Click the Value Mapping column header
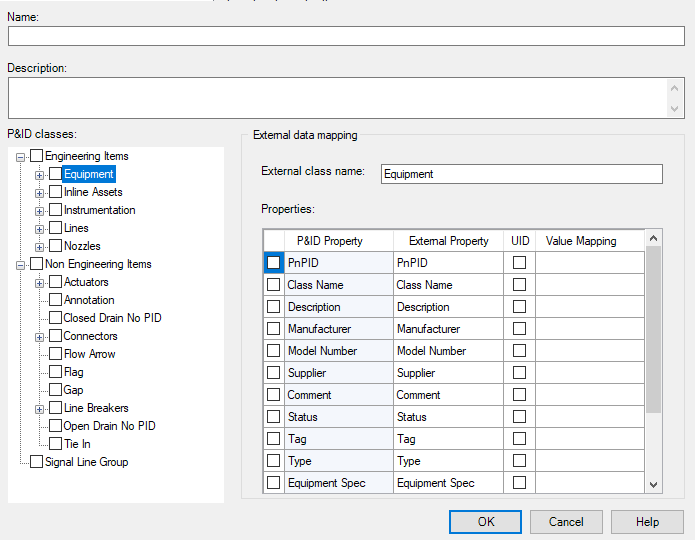This screenshot has width=695, height=540. 581,241
